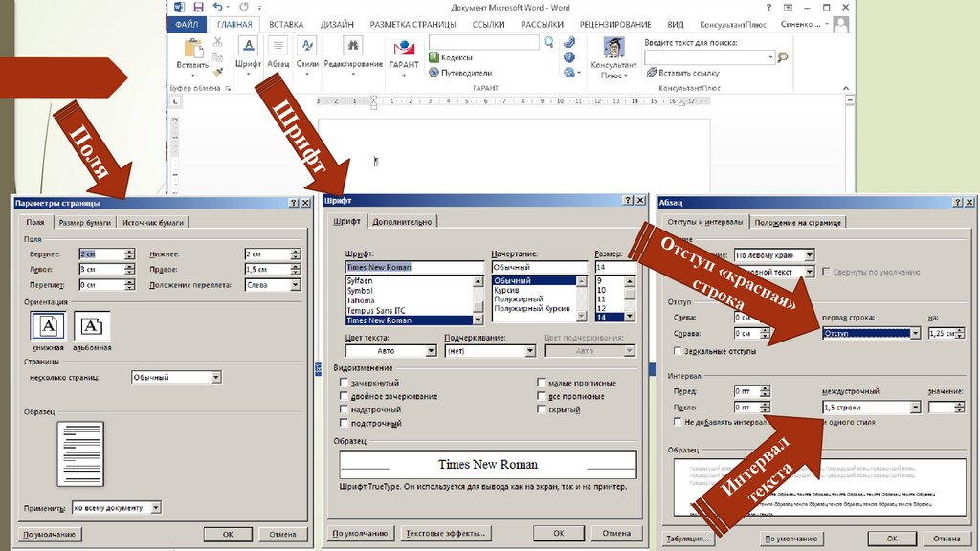Switch to РАЗМЕТКА СТРАНИЦЫ ribbon tab
This screenshot has width=980, height=551.
412,24
